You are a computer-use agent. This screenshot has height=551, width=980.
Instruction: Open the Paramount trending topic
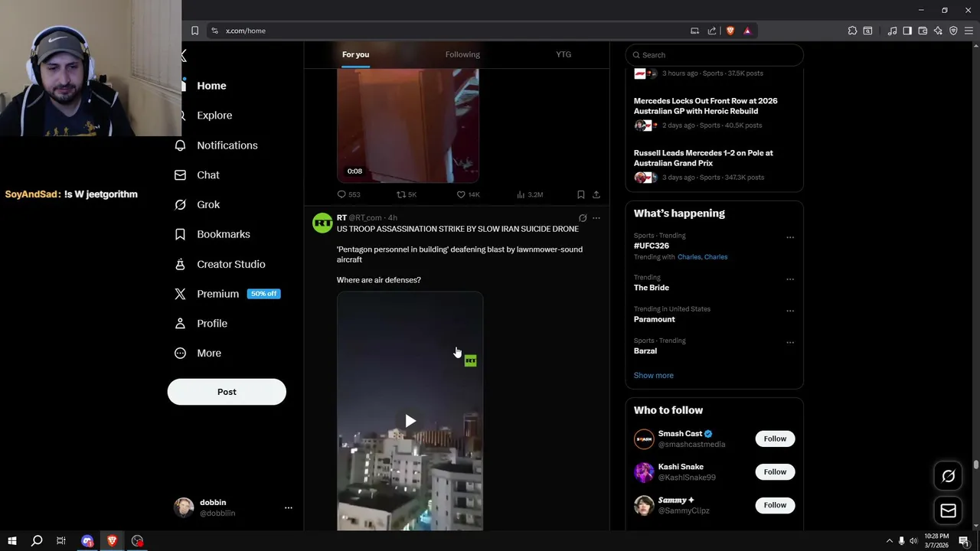(x=655, y=319)
